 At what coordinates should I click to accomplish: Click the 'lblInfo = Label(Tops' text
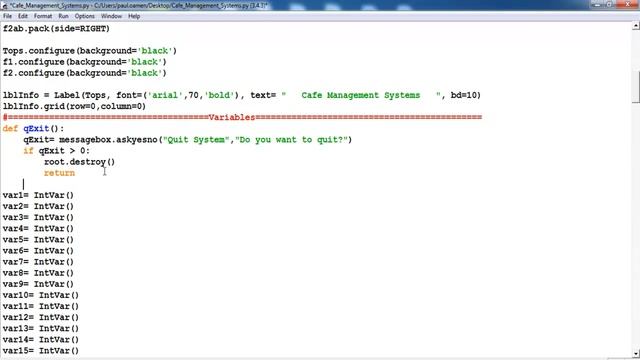[x=54, y=95]
